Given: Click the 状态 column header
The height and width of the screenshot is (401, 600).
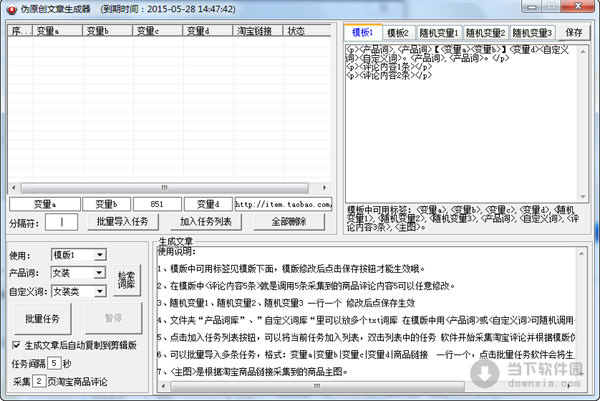Looking at the screenshot, I should (x=307, y=31).
